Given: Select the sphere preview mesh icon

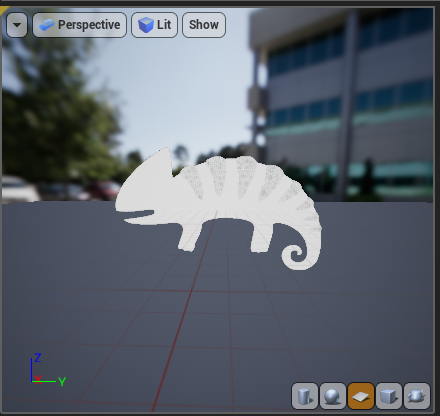Looking at the screenshot, I should (333, 396).
